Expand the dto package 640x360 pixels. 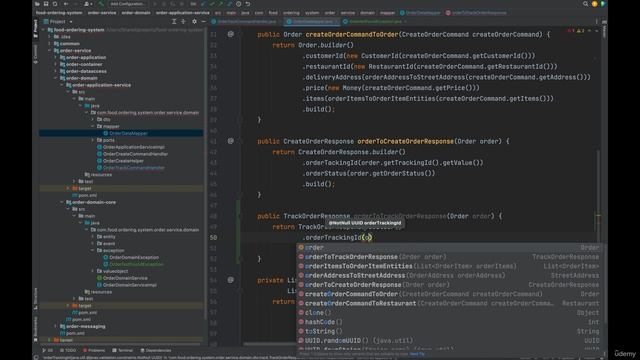click(93, 120)
